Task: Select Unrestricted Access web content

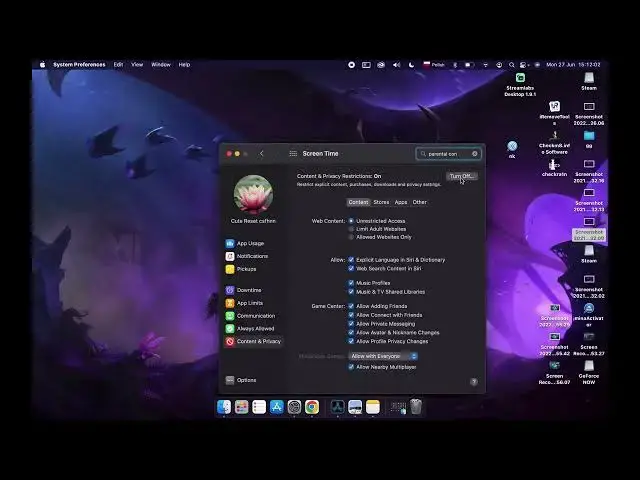Action: point(351,221)
